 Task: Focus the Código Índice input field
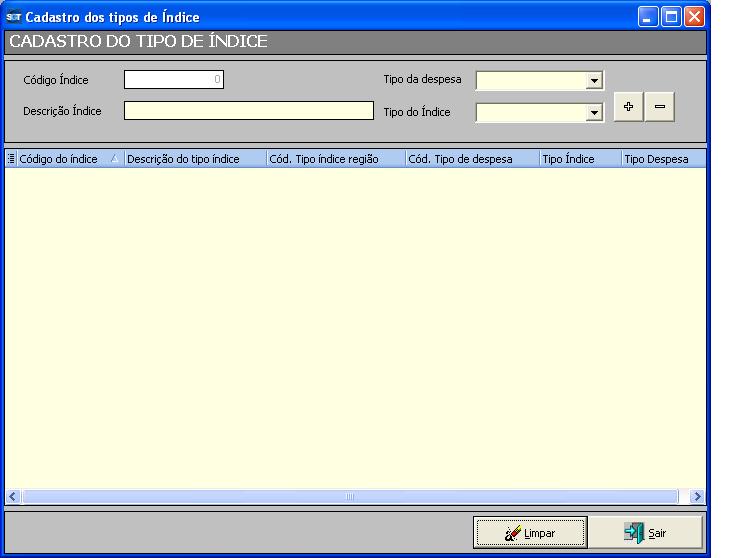(174, 80)
